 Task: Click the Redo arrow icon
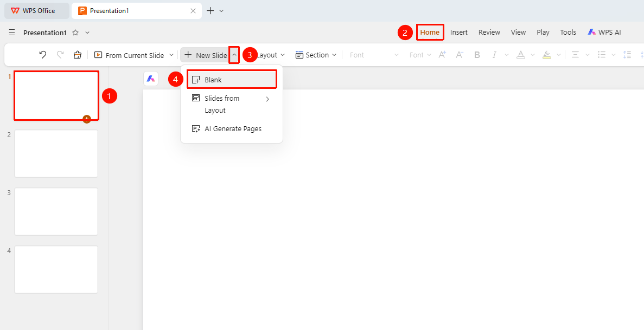60,55
